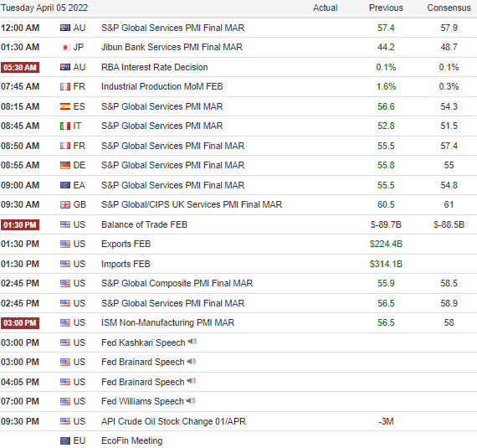Viewport: 477px width, 448px height.
Task: Open EcoFin Meeting event
Action: [132, 440]
